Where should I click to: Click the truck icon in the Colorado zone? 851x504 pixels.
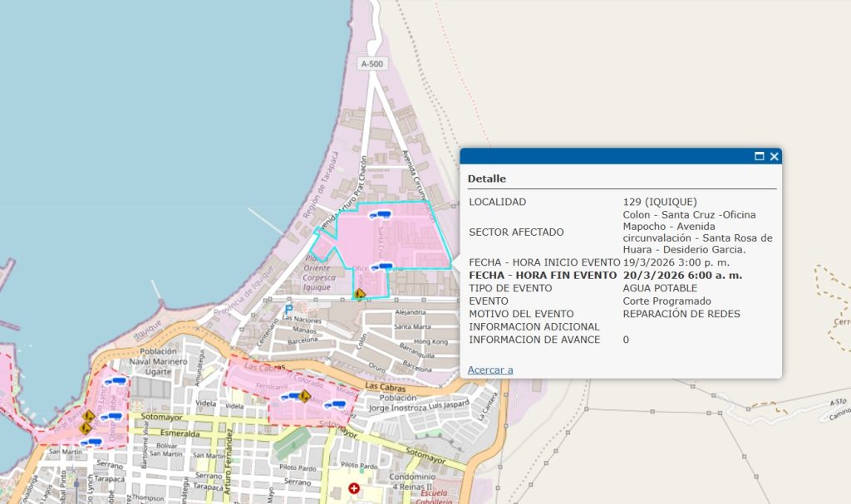pos(291,397)
